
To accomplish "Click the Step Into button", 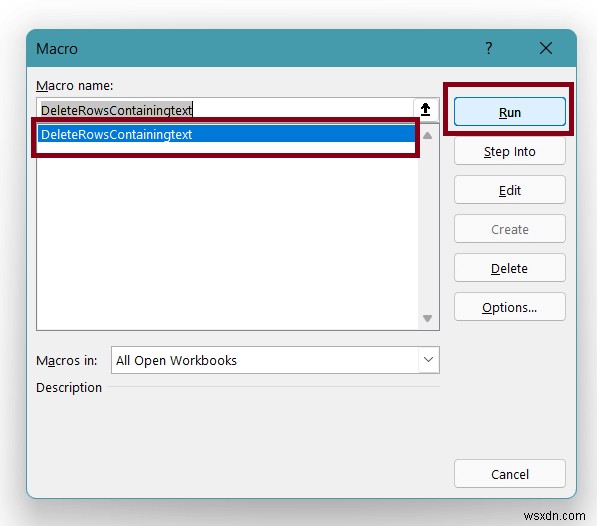I will (x=509, y=151).
